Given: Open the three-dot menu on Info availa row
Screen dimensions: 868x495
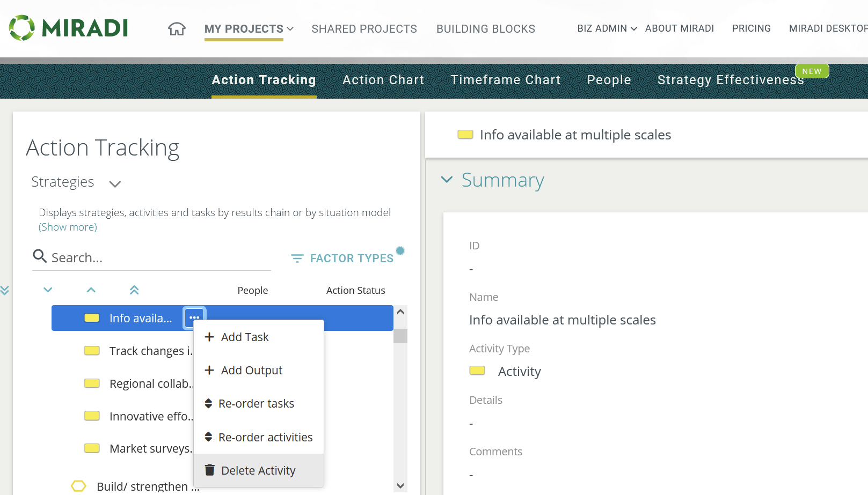Looking at the screenshot, I should tap(194, 318).
